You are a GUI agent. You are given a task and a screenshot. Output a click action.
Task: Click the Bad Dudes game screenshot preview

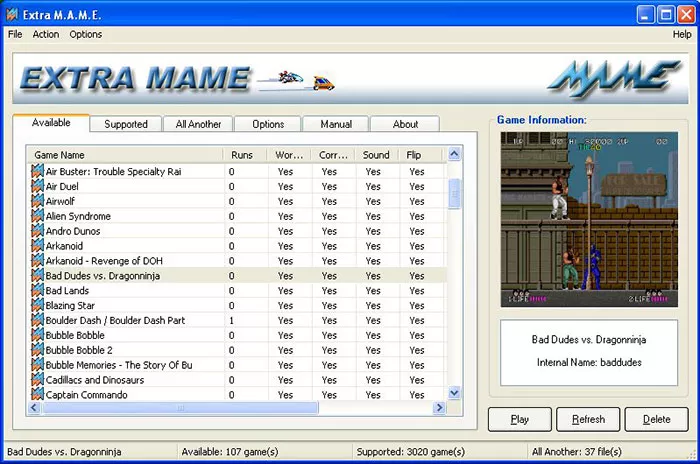click(589, 219)
